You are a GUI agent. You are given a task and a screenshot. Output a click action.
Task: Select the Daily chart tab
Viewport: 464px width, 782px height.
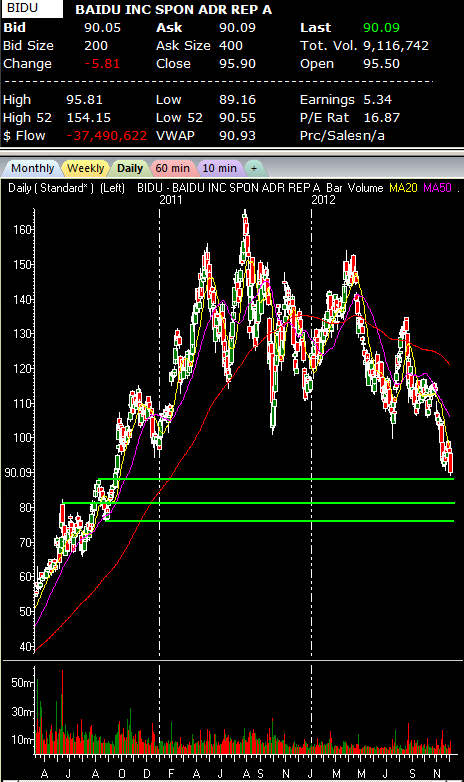[130, 169]
